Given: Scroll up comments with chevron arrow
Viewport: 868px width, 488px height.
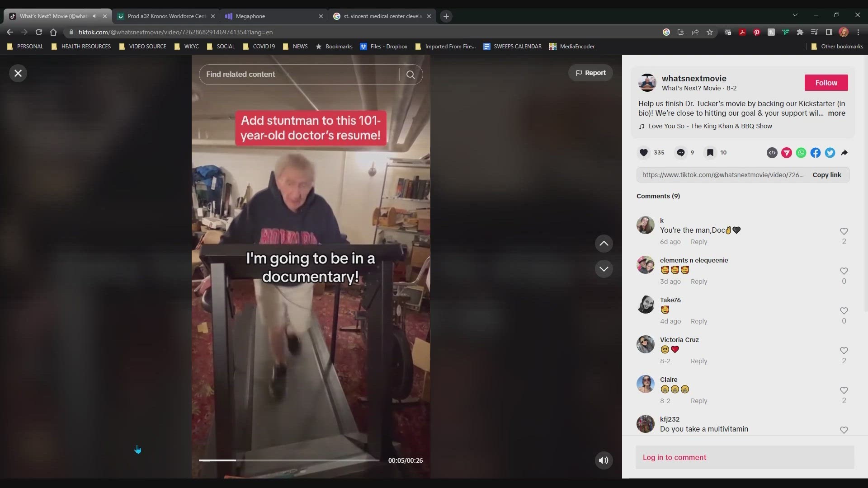Looking at the screenshot, I should tap(604, 243).
